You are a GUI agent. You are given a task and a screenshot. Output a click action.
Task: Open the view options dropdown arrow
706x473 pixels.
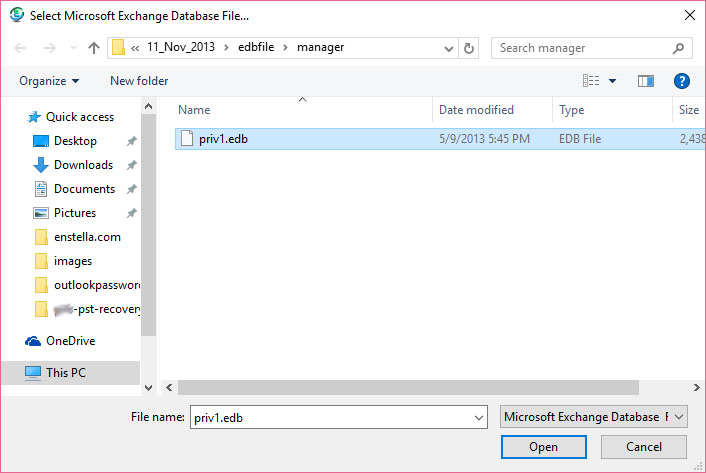(612, 81)
